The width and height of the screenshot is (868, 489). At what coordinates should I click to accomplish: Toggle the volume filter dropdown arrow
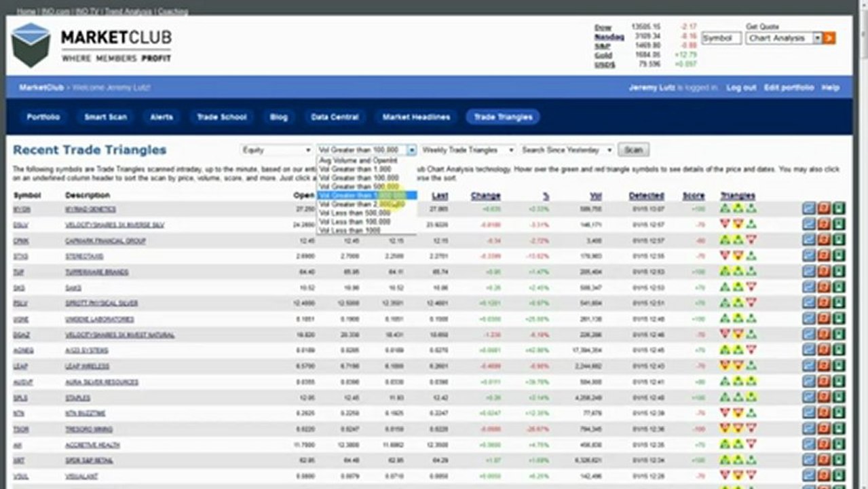411,149
